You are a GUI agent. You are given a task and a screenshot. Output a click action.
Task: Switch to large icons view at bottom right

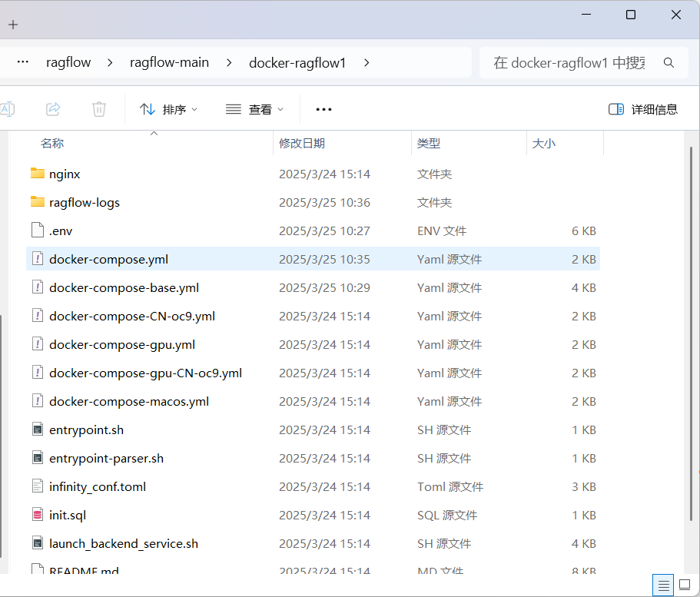[x=683, y=585]
